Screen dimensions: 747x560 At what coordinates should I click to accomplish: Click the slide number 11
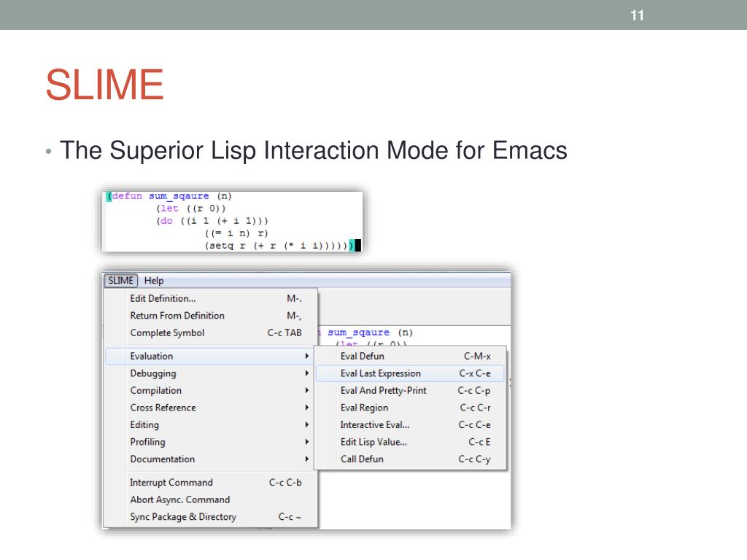click(x=637, y=15)
